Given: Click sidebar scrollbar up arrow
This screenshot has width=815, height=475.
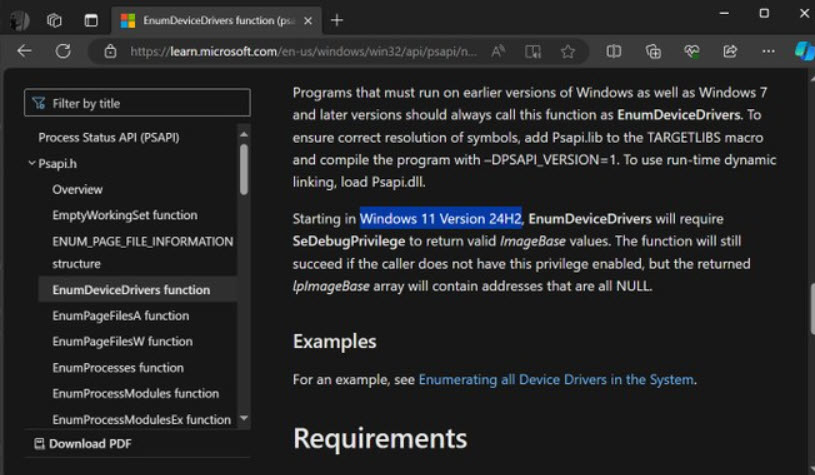Looking at the screenshot, I should point(244,135).
